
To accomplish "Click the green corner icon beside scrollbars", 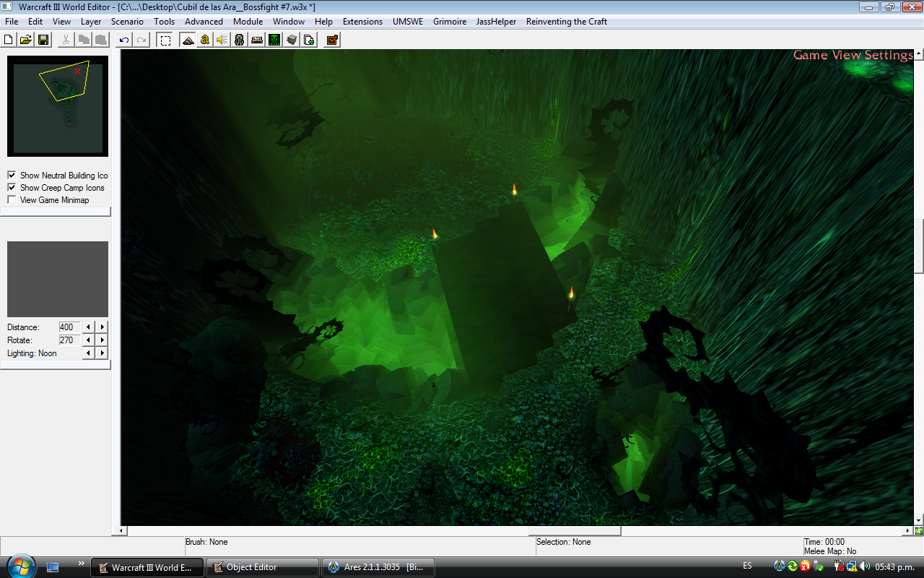I will (x=919, y=531).
